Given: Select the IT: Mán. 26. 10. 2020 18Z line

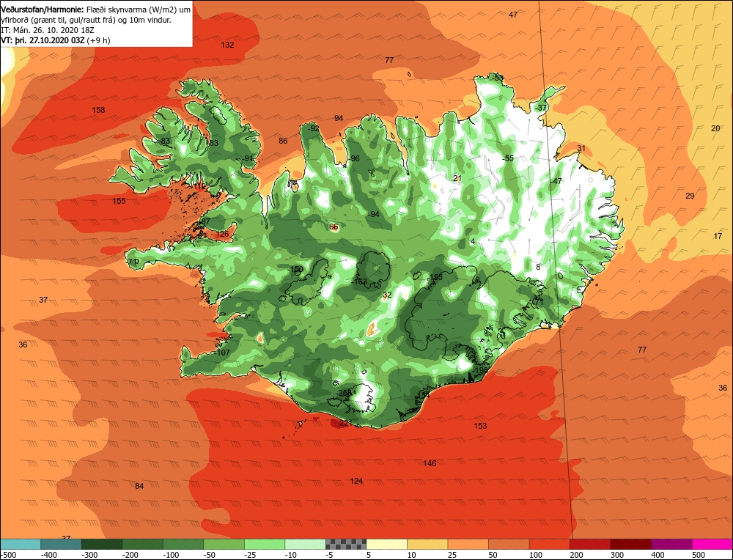Looking at the screenshot, I should point(48,30).
